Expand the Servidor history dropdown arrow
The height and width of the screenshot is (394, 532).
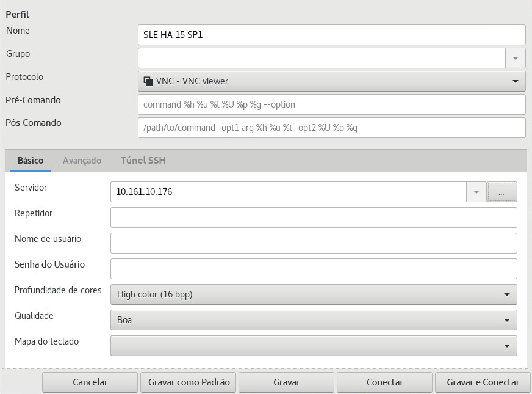click(476, 192)
